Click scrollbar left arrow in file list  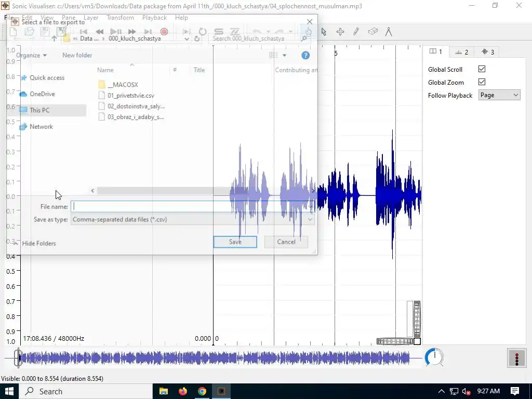click(92, 191)
